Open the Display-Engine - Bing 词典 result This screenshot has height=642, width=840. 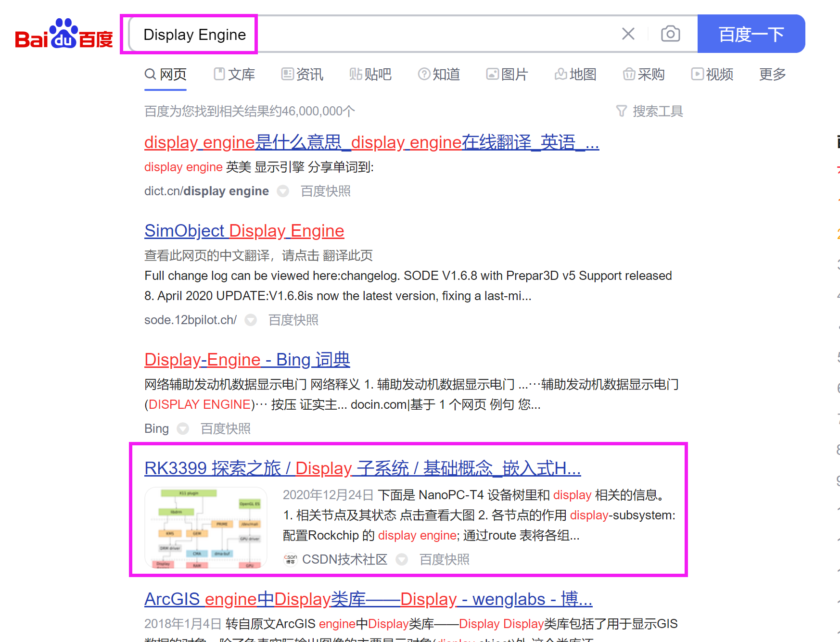pyautogui.click(x=247, y=360)
